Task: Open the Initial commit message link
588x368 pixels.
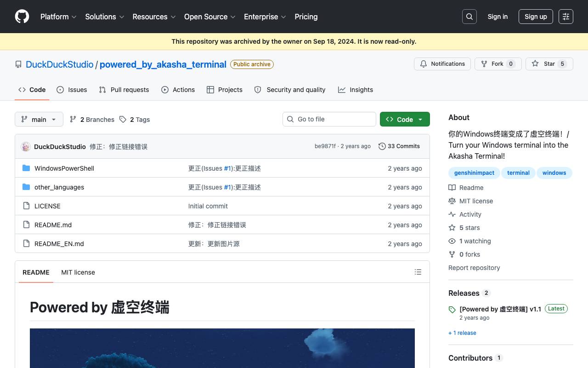Action: tap(208, 206)
